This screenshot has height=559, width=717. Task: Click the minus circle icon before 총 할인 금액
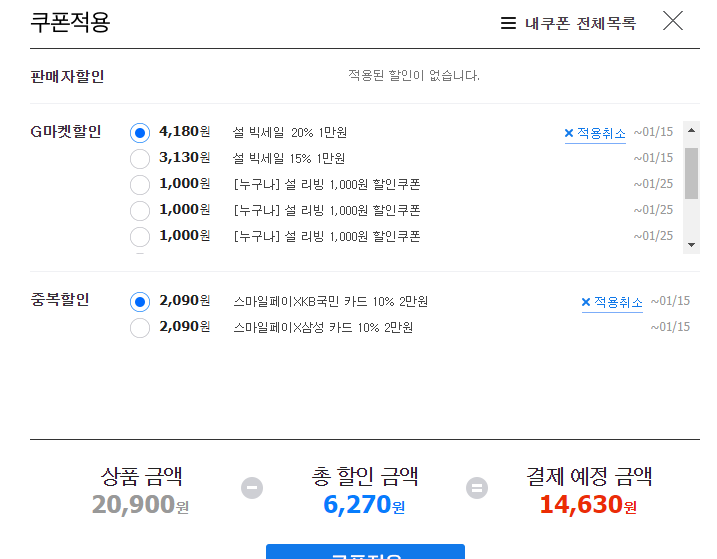(252, 488)
